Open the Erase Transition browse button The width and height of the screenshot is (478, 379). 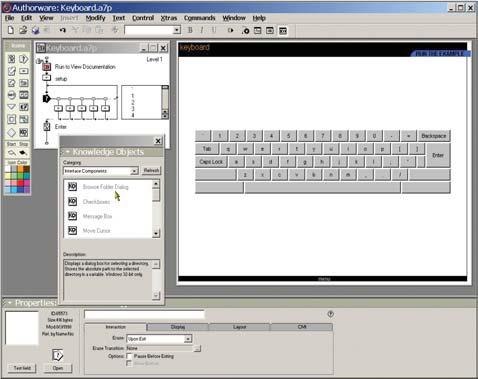click(x=197, y=349)
